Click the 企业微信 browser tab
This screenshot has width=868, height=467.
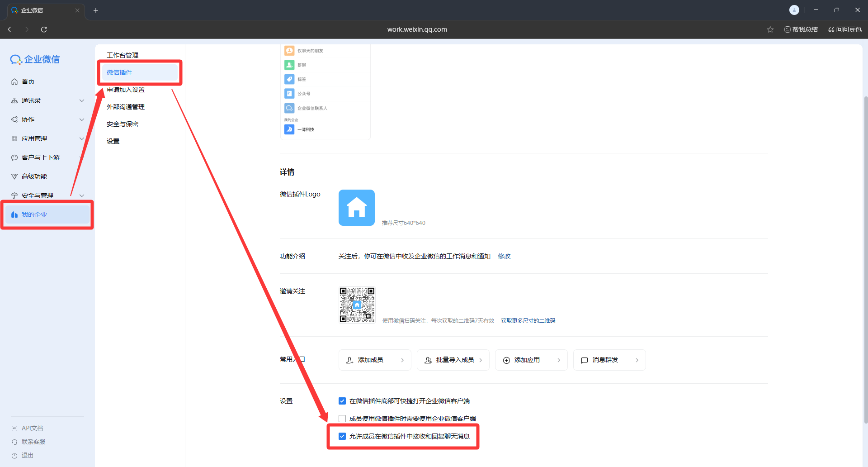(45, 10)
